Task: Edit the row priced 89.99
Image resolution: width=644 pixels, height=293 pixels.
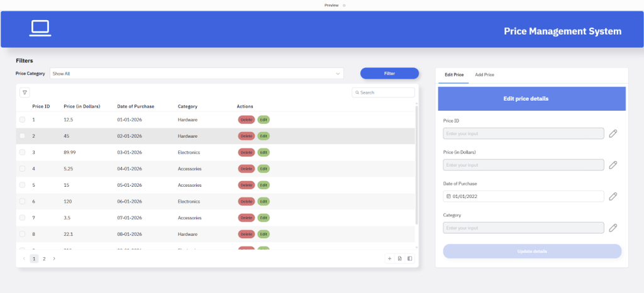Action: pos(264,152)
